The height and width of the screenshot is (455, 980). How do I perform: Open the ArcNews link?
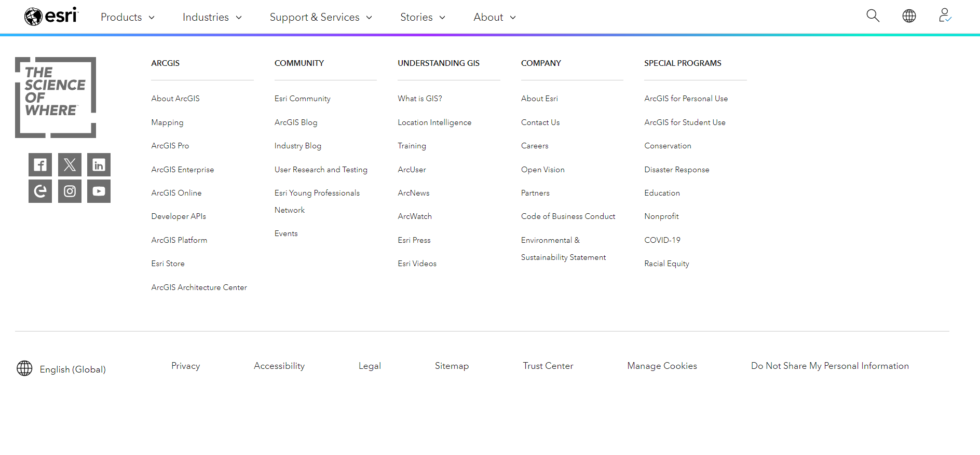click(414, 193)
